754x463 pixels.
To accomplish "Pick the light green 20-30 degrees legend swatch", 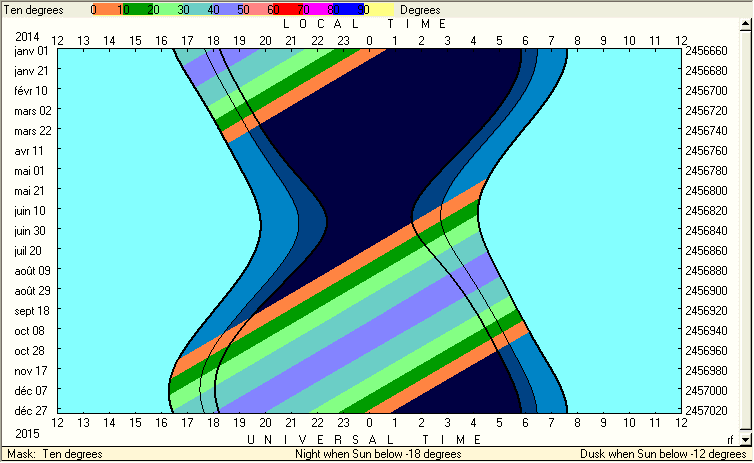I will pos(167,10).
